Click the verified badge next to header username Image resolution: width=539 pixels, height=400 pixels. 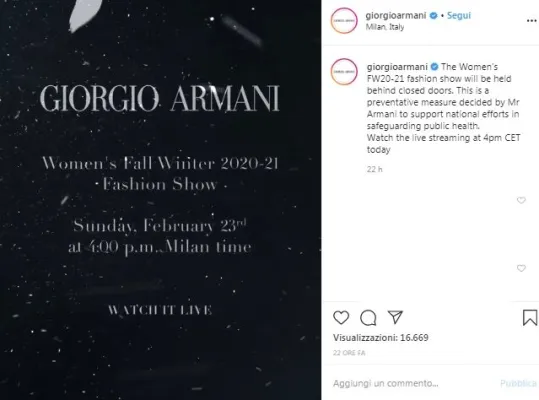[434, 15]
